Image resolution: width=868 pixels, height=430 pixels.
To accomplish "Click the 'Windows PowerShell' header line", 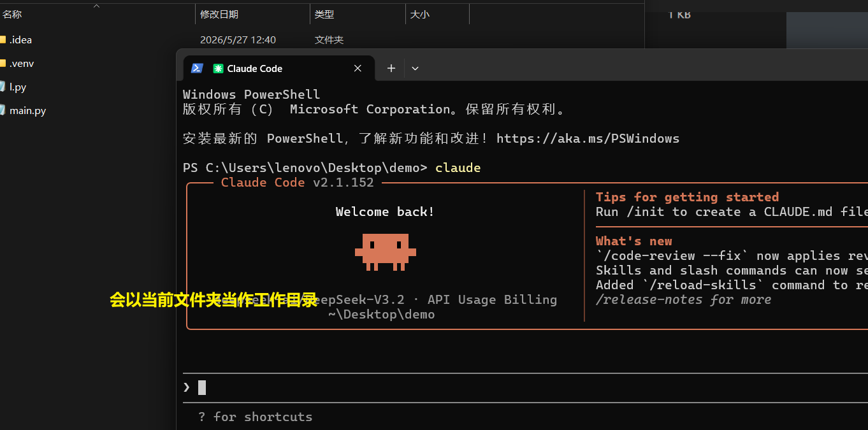I will (251, 94).
